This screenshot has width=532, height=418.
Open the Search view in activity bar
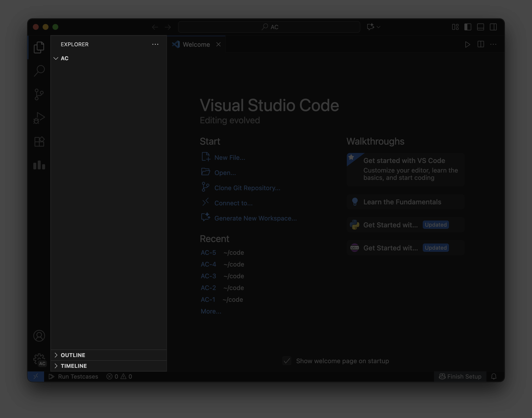tap(39, 71)
